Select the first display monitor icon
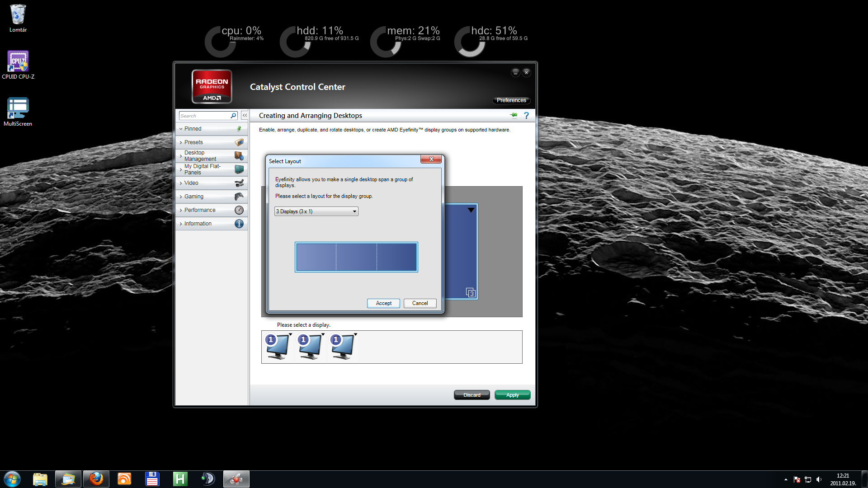This screenshot has width=868, height=488. (x=277, y=347)
